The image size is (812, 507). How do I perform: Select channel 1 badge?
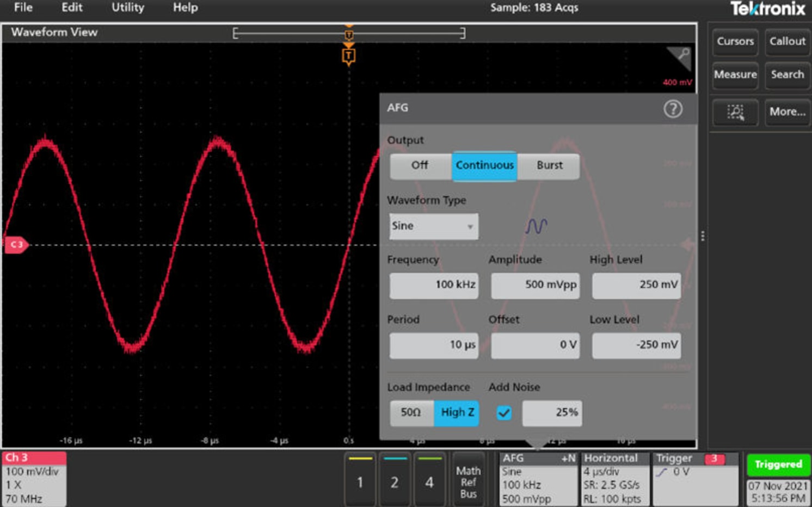click(x=360, y=481)
